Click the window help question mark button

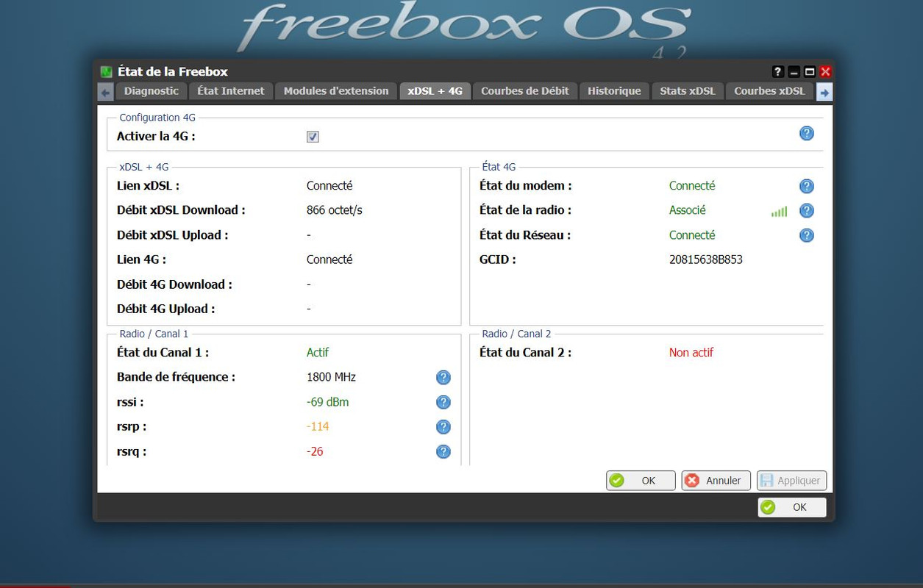pyautogui.click(x=778, y=71)
